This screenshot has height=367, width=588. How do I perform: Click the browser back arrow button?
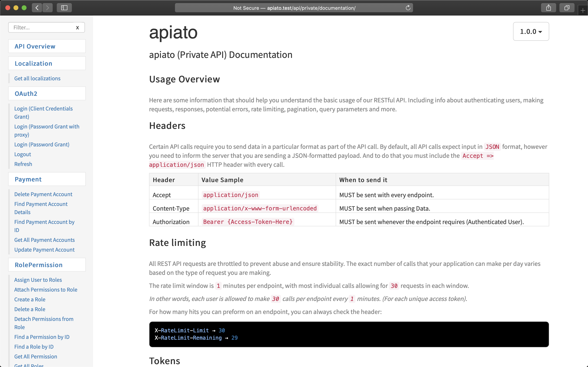[37, 8]
